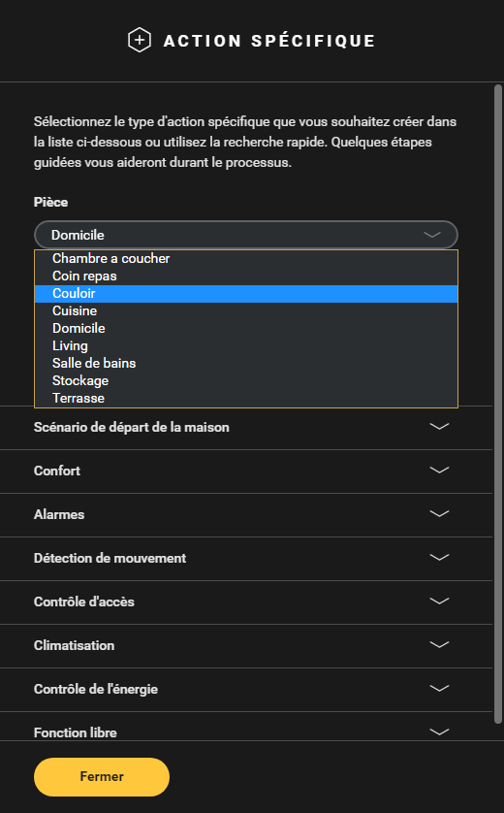
Task: Collapse the Pièce dropdown showing Domicile
Action: click(x=246, y=235)
